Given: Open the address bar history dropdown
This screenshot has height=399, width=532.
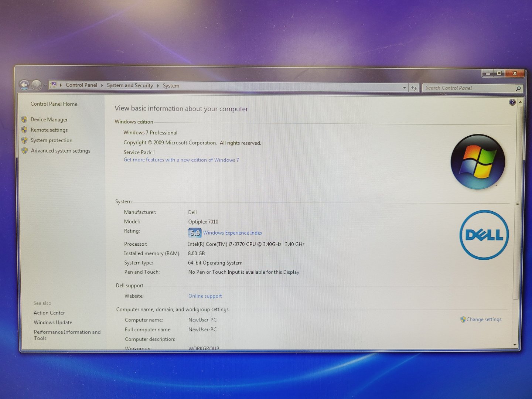Looking at the screenshot, I should click(404, 88).
